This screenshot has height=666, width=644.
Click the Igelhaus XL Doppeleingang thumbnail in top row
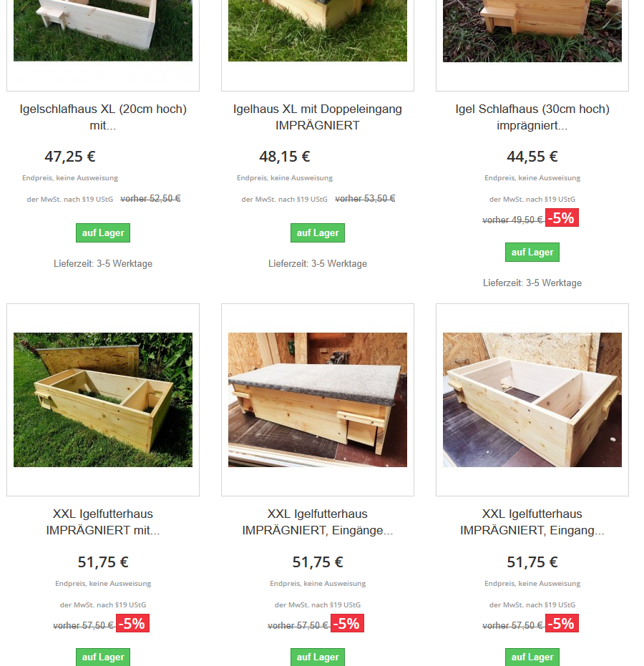click(317, 31)
